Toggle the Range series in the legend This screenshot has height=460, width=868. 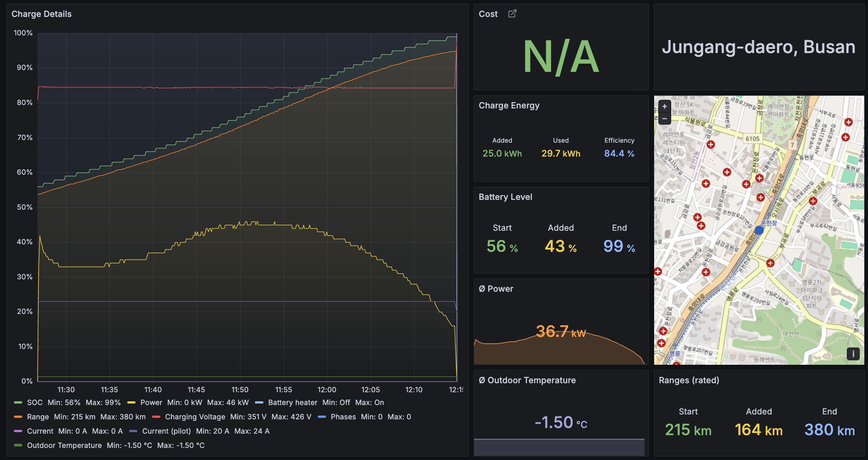[38, 417]
